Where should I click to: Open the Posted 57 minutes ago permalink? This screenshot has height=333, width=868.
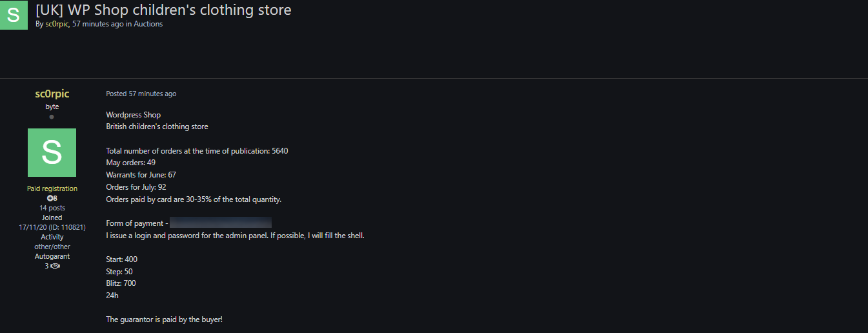pos(141,94)
